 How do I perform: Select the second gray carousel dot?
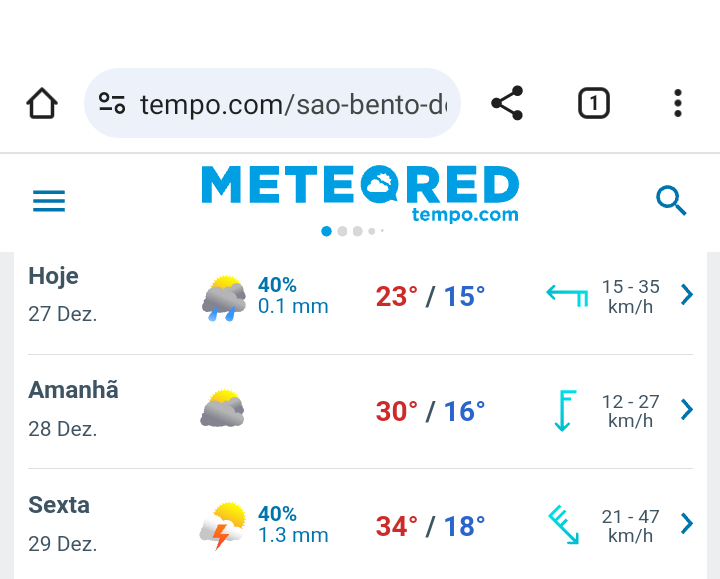click(342, 231)
